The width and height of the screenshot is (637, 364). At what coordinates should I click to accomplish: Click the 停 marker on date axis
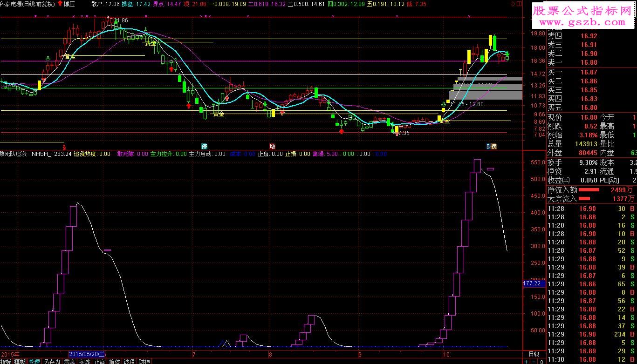pyautogui.click(x=204, y=146)
